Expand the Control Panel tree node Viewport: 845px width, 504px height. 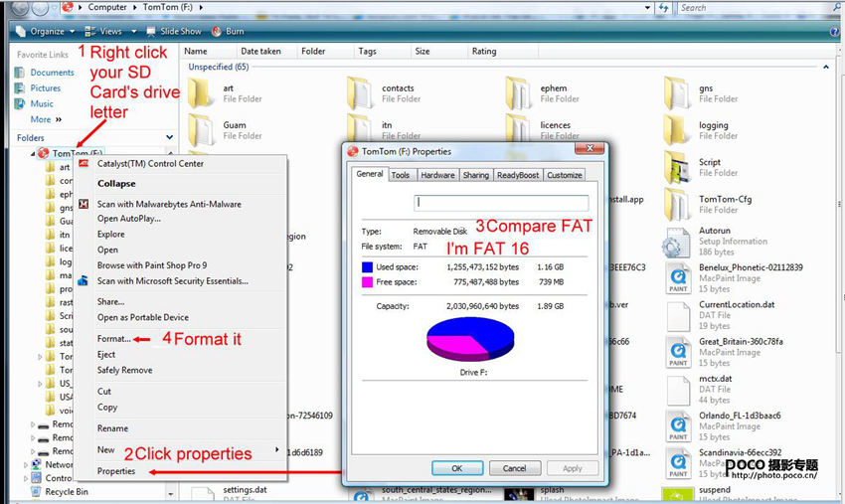click(x=25, y=478)
